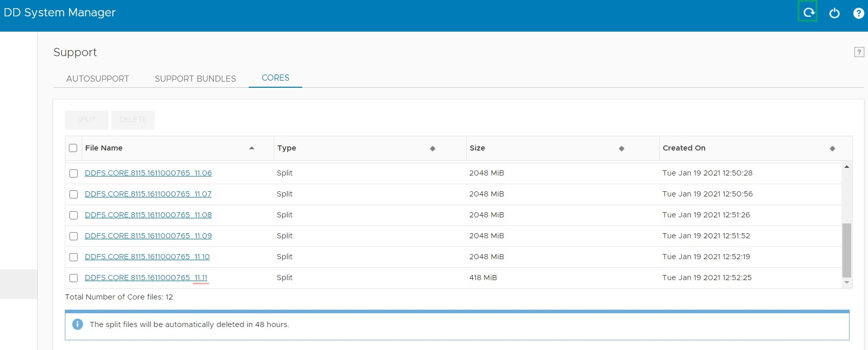This screenshot has width=868, height=350.
Task: Switch to the Autosupport tab
Action: 98,79
